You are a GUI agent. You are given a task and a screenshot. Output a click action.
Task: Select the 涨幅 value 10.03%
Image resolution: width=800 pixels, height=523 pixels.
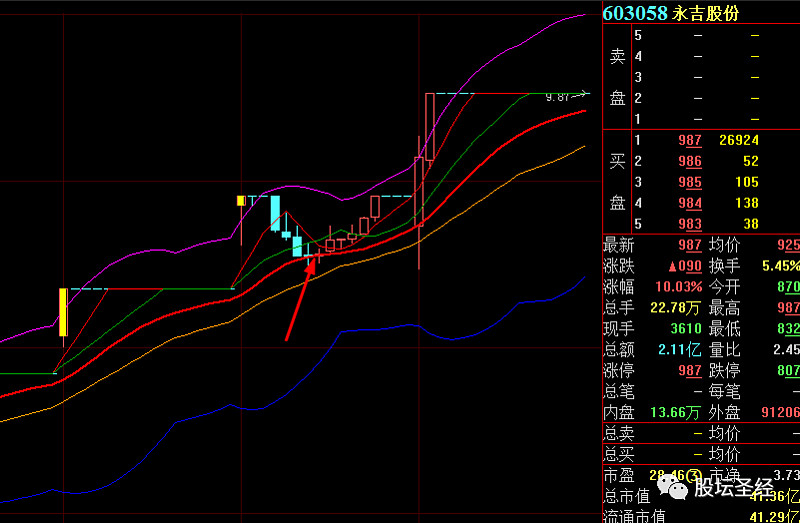coord(679,287)
